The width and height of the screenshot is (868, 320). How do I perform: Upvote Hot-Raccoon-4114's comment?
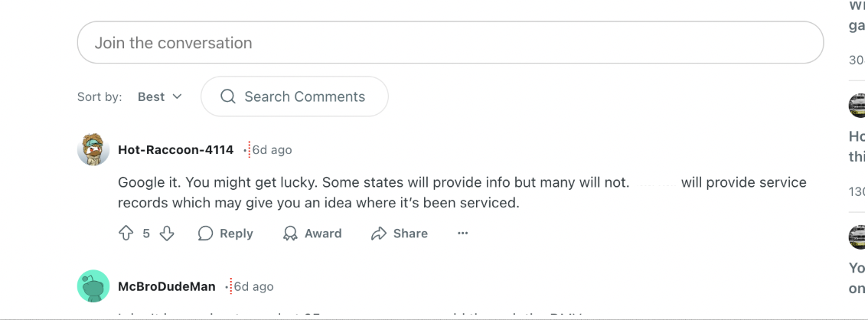[126, 233]
